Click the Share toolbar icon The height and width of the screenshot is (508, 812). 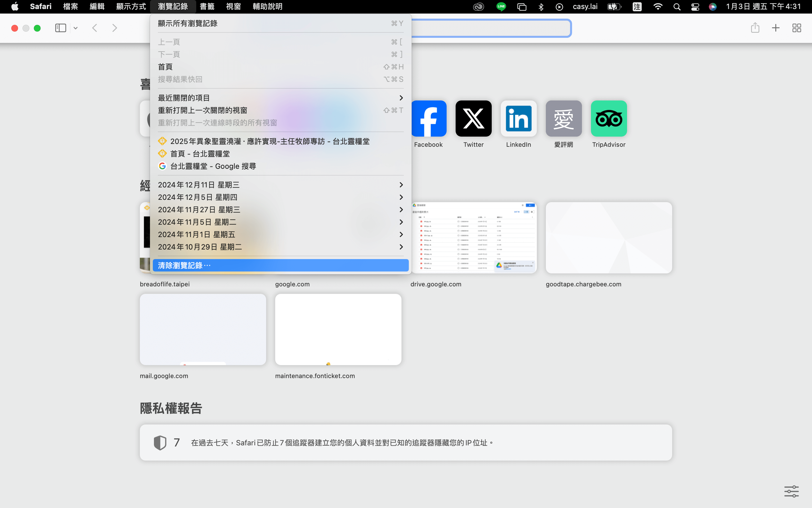tap(755, 28)
